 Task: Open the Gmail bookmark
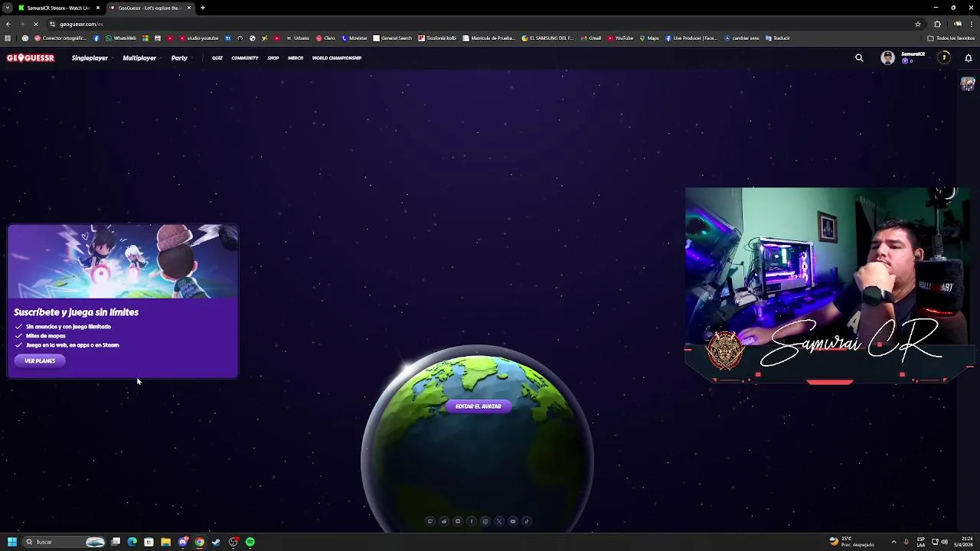click(x=591, y=38)
